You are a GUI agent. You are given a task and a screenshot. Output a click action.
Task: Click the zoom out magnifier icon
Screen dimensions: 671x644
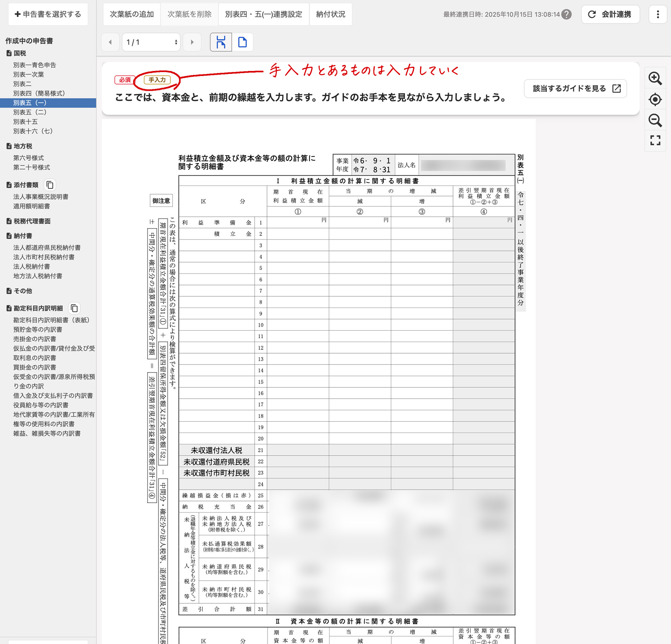[x=655, y=120]
